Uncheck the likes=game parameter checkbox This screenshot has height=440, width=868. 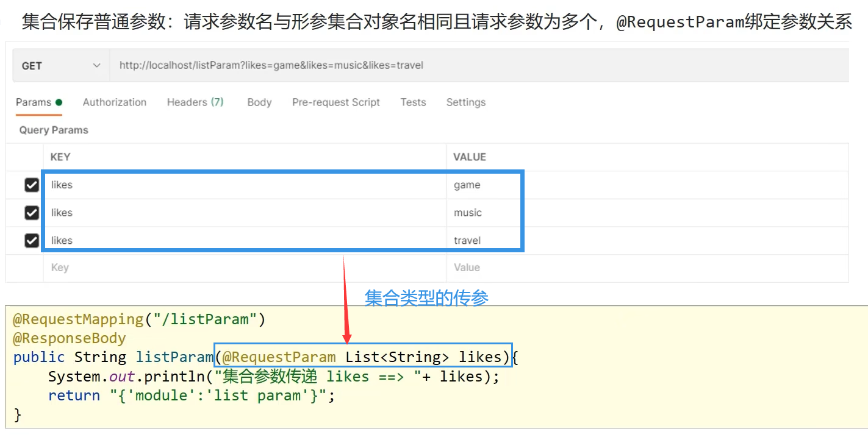32,185
